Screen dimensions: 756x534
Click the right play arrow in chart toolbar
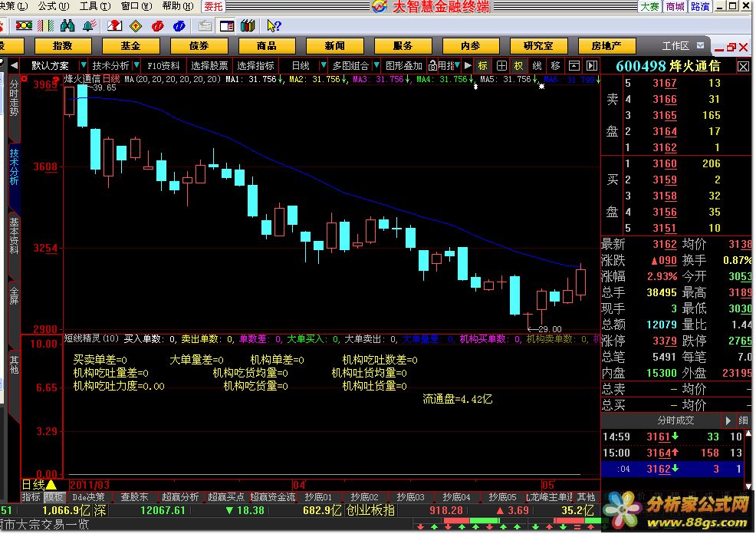click(468, 65)
